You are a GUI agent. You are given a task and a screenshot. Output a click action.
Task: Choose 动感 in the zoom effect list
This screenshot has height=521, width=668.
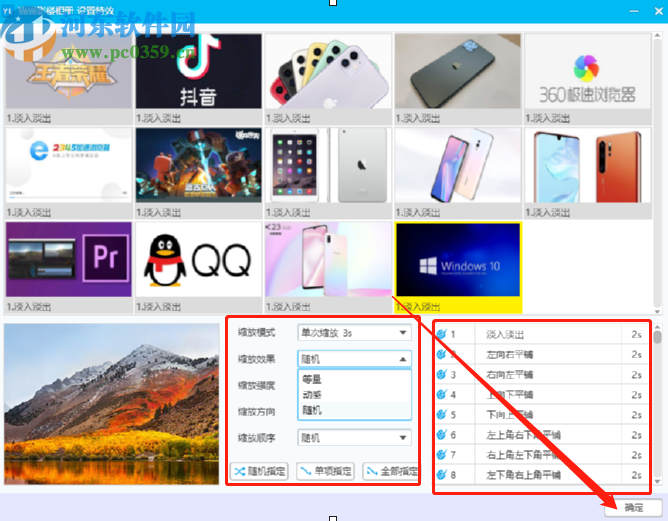pos(354,394)
